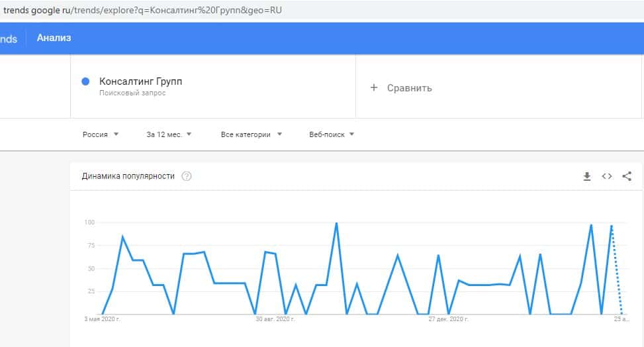Click the chart peak at value 100
This screenshot has height=347, width=644.
click(x=336, y=223)
